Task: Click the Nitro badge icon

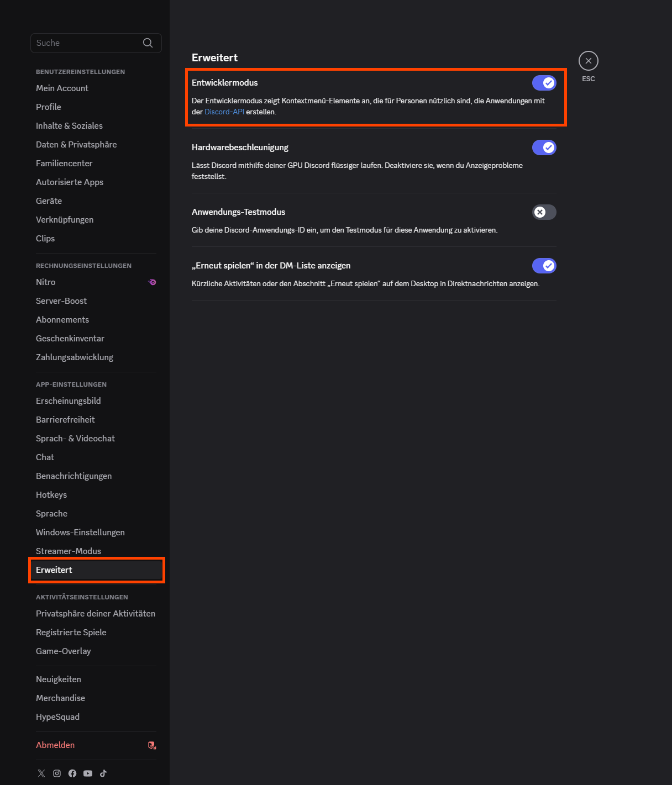Action: [x=152, y=282]
